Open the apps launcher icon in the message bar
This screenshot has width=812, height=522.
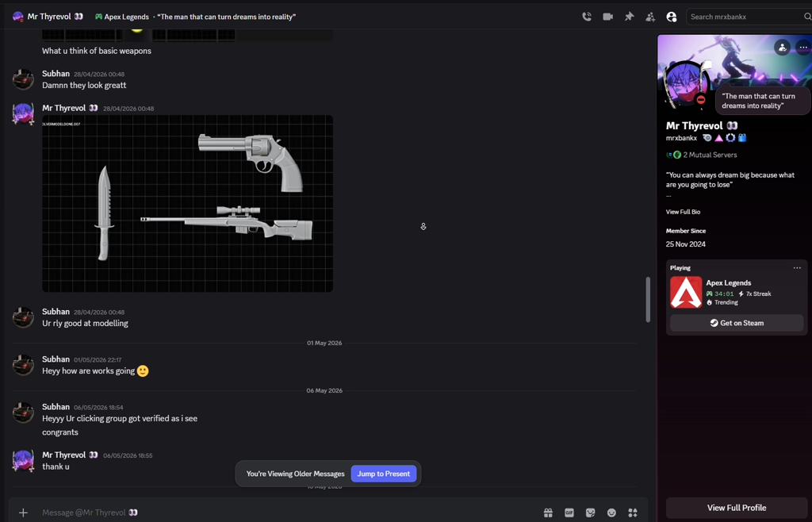633,512
